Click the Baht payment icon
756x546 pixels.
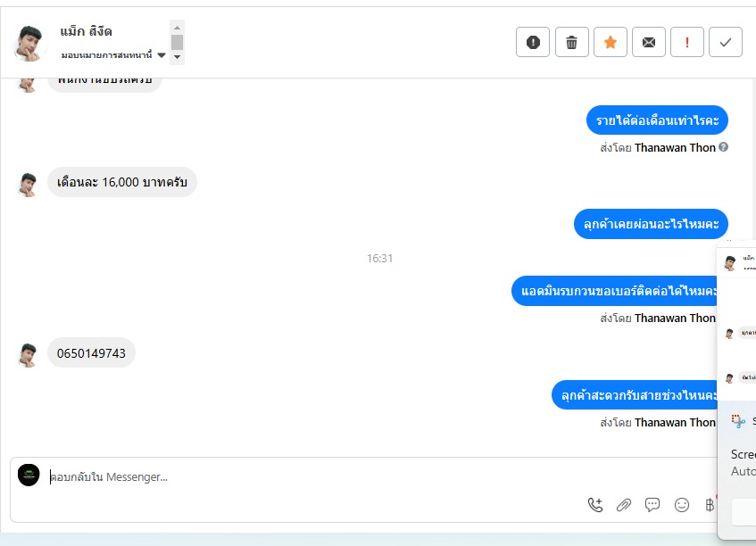(710, 505)
